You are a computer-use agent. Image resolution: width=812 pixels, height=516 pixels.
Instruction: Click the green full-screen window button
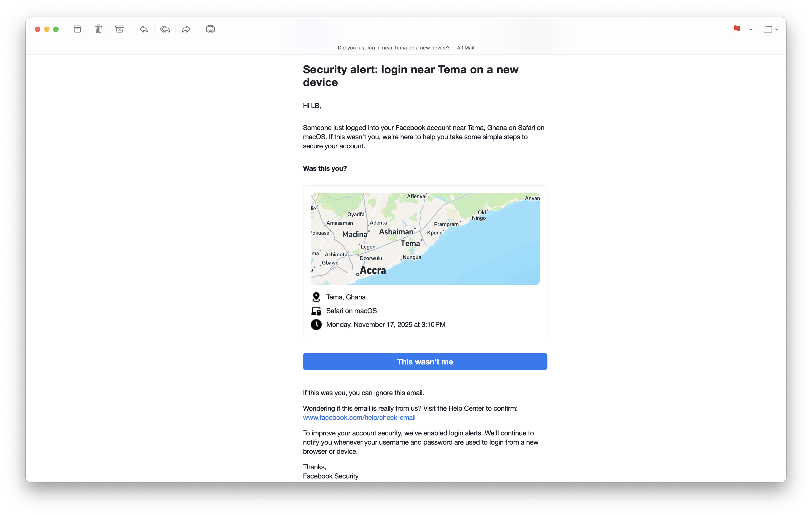[56, 29]
